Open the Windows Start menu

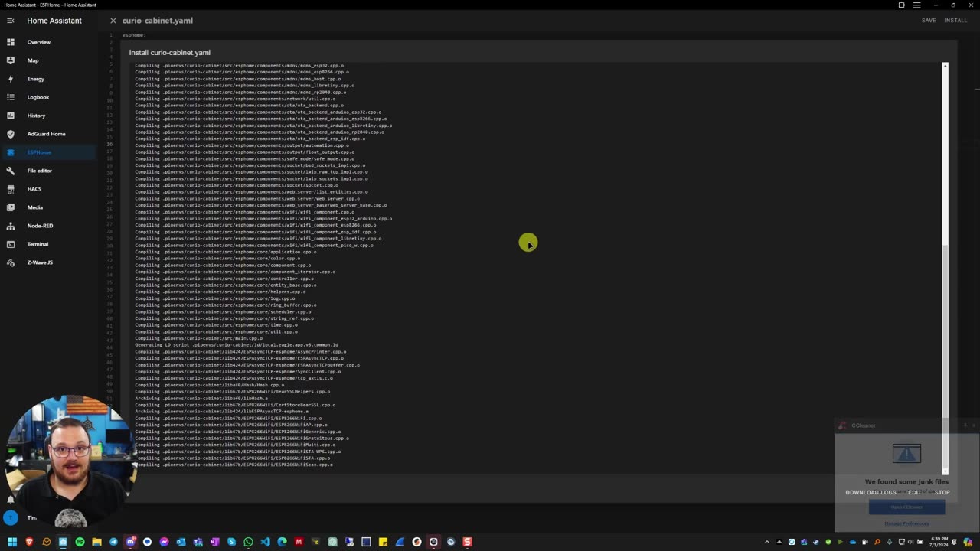tap(12, 542)
